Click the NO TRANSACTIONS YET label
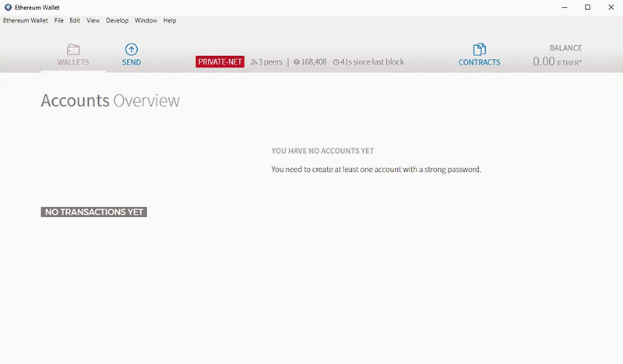This screenshot has width=623, height=364. click(x=93, y=212)
